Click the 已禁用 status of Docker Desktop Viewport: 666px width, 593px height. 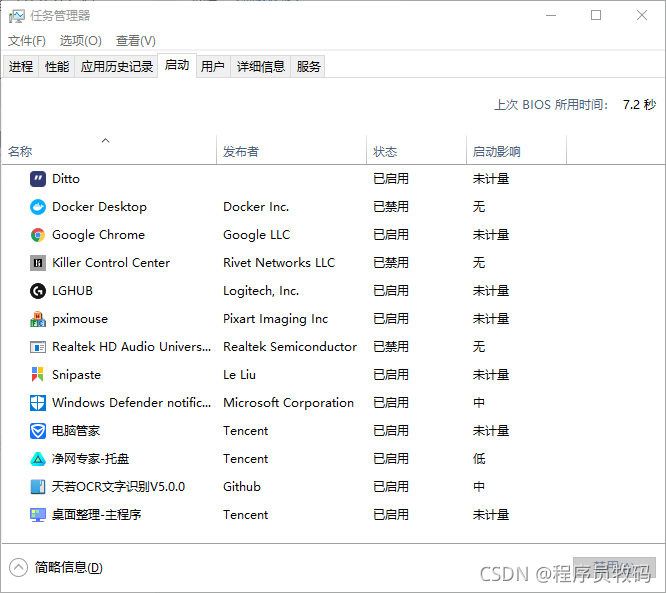(391, 207)
